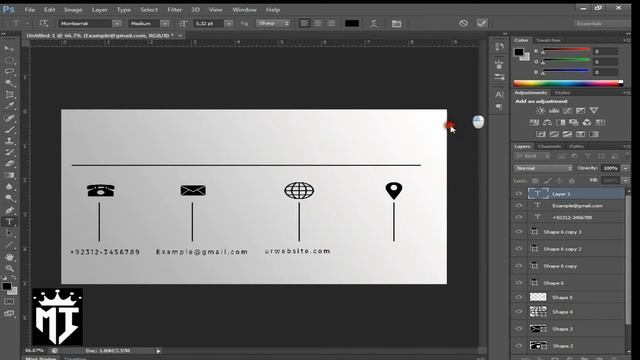Open the History panel icon

(x=499, y=47)
